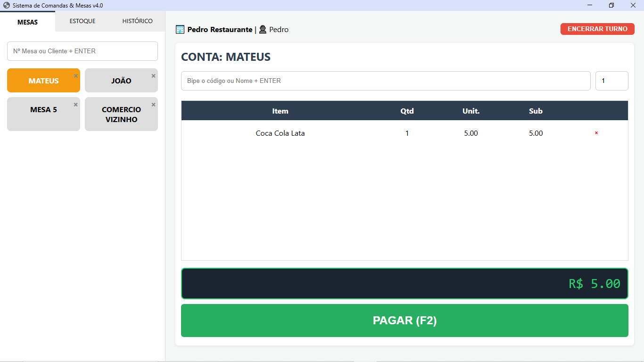The width and height of the screenshot is (644, 362).
Task: Focus the Nº Mesa ou Cliente field
Action: 83,51
